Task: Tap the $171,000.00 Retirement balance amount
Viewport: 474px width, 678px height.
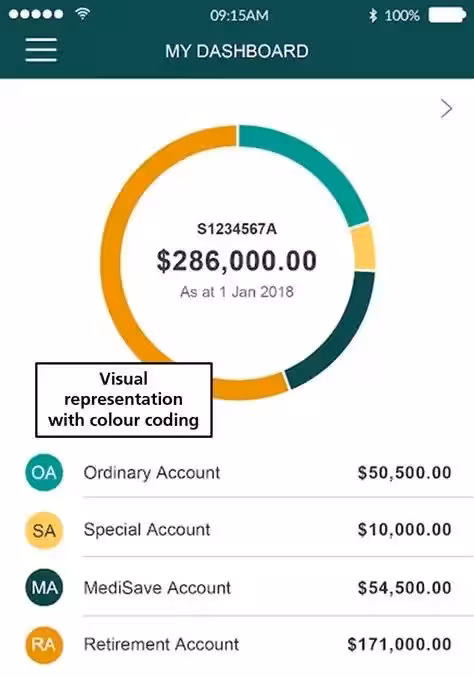Action: 400,644
